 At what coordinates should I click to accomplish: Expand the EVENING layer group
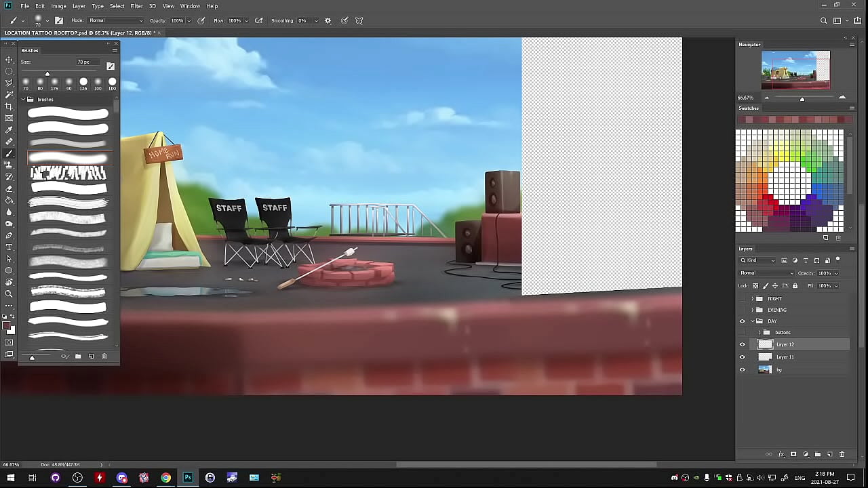pos(752,310)
